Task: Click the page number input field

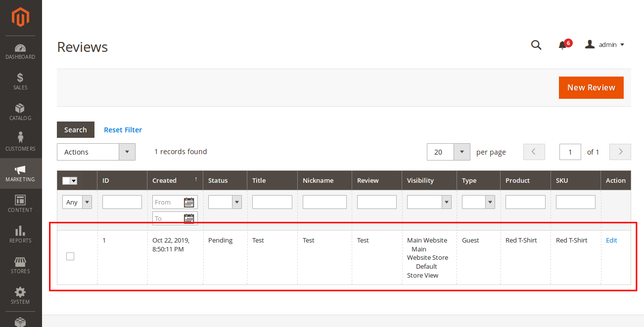Action: pyautogui.click(x=570, y=152)
